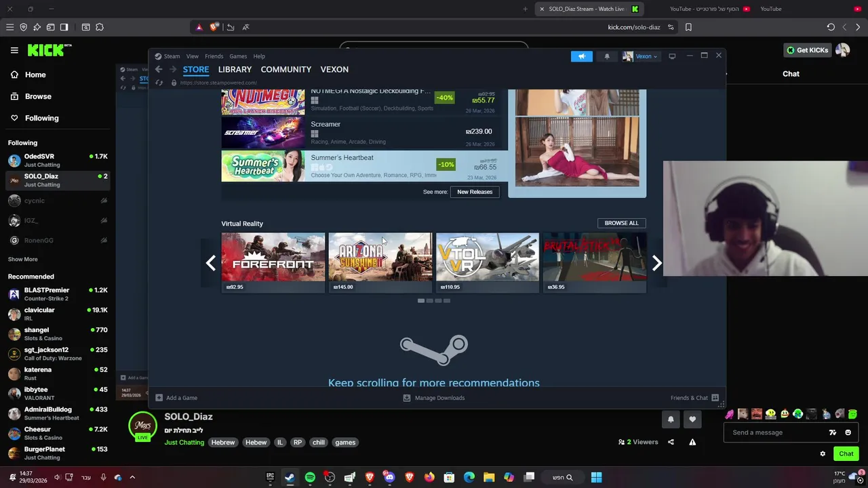Click Add a Game in Steam
Image resolution: width=868 pixels, height=488 pixels.
pyautogui.click(x=176, y=398)
